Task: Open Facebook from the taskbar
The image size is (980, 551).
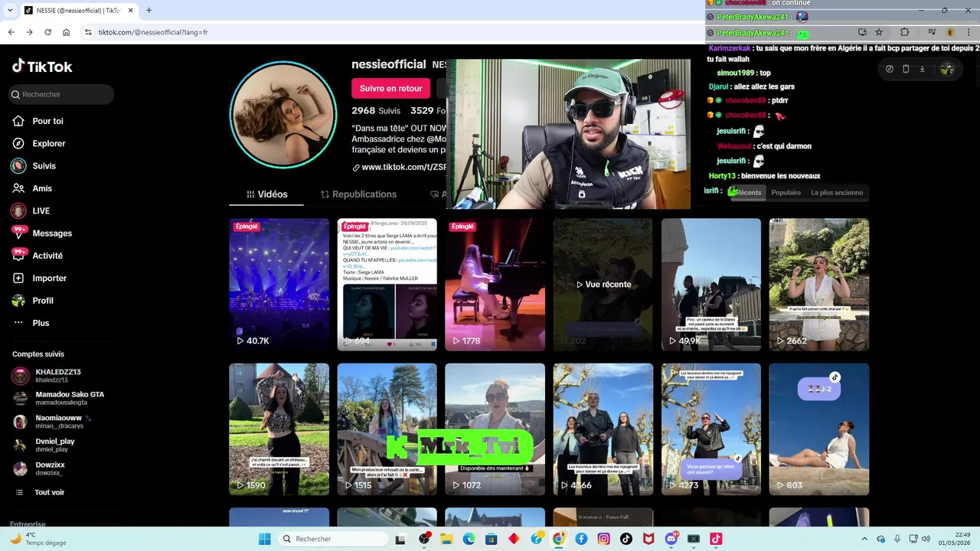Action: pyautogui.click(x=581, y=539)
